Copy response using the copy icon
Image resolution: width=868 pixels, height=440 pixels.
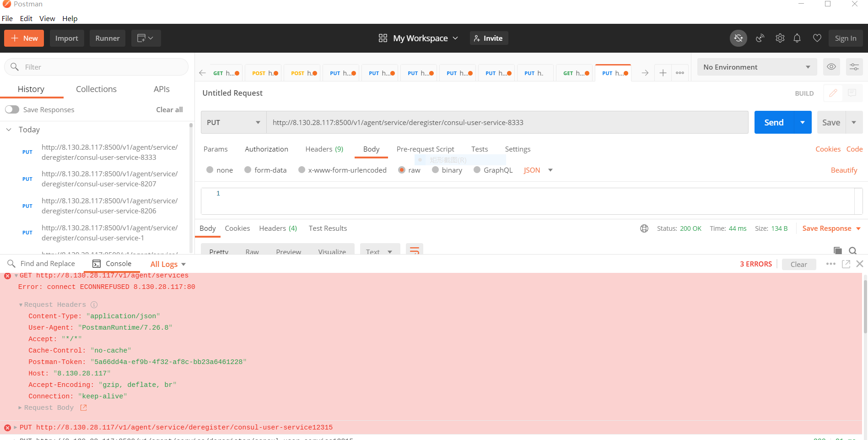pyautogui.click(x=838, y=250)
